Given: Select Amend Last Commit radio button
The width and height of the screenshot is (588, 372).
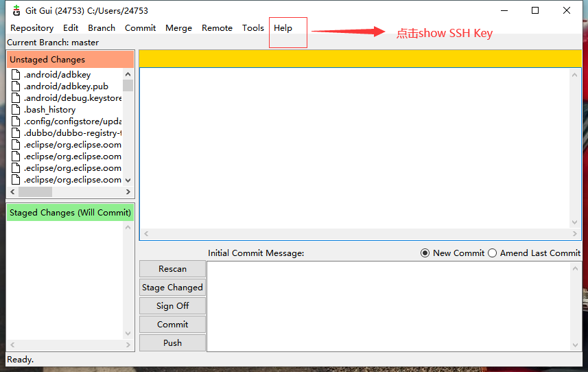Looking at the screenshot, I should point(492,253).
